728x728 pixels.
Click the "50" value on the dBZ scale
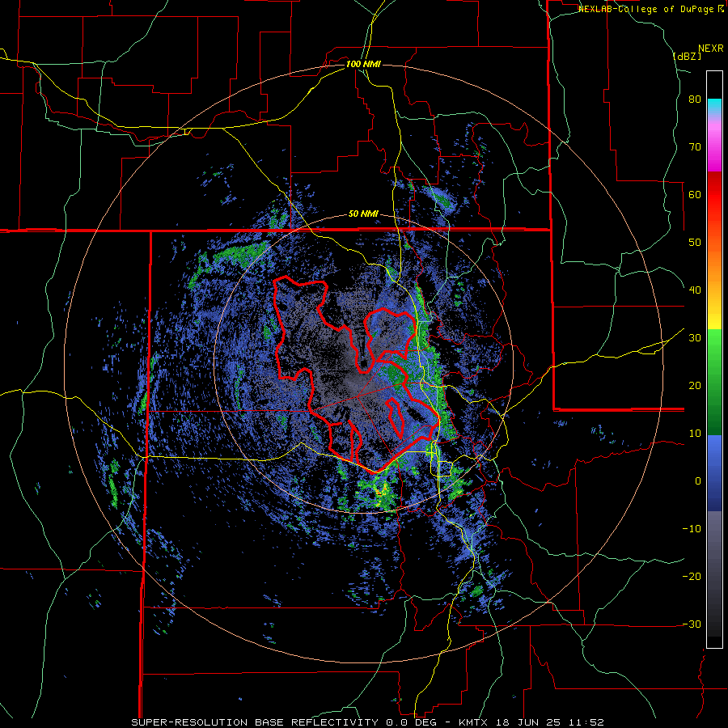click(x=695, y=243)
